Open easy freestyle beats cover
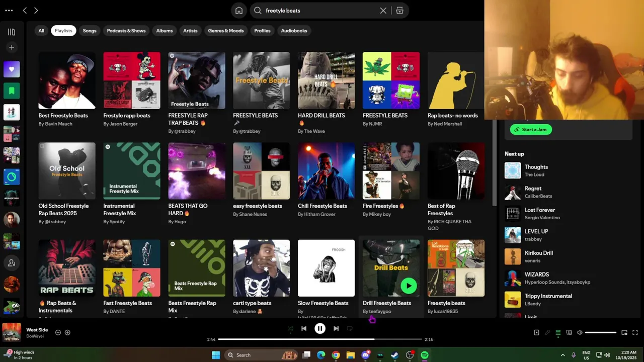This screenshot has width=644, height=362. point(261,171)
